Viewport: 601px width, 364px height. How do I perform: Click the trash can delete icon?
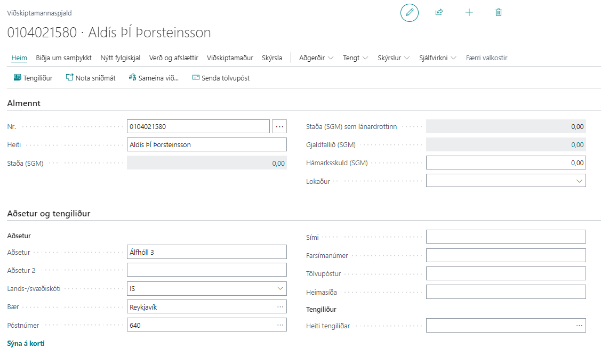pos(499,12)
